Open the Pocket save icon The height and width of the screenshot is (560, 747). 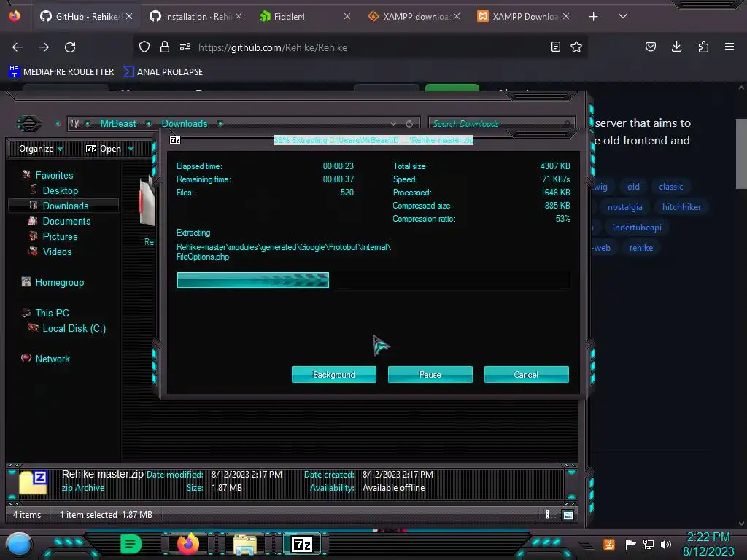coord(650,47)
